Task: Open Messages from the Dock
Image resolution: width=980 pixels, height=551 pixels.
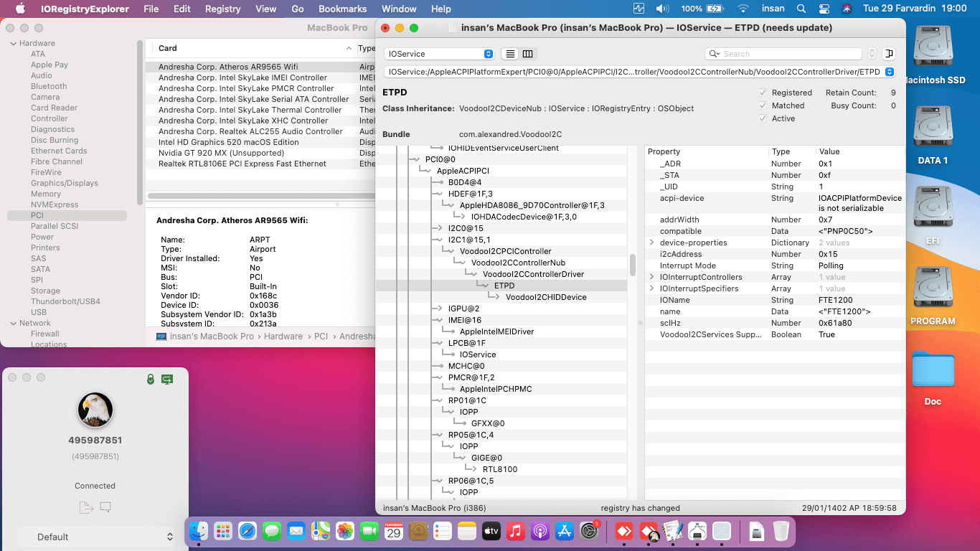Action: pos(272,531)
